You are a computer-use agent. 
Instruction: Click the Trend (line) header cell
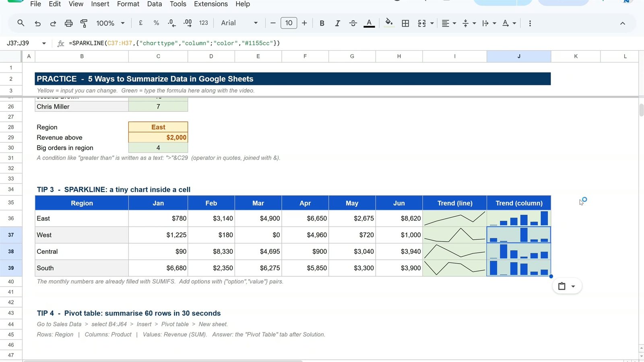point(455,203)
